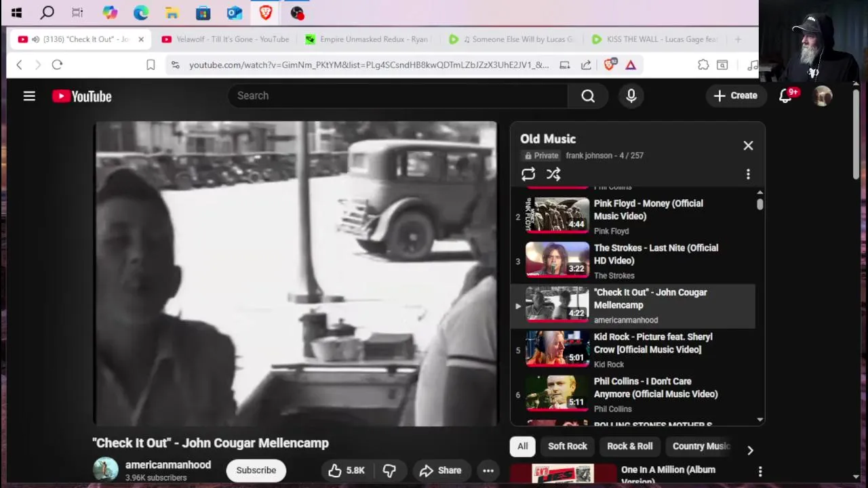Select the Rock & Roll chip

[630, 446]
